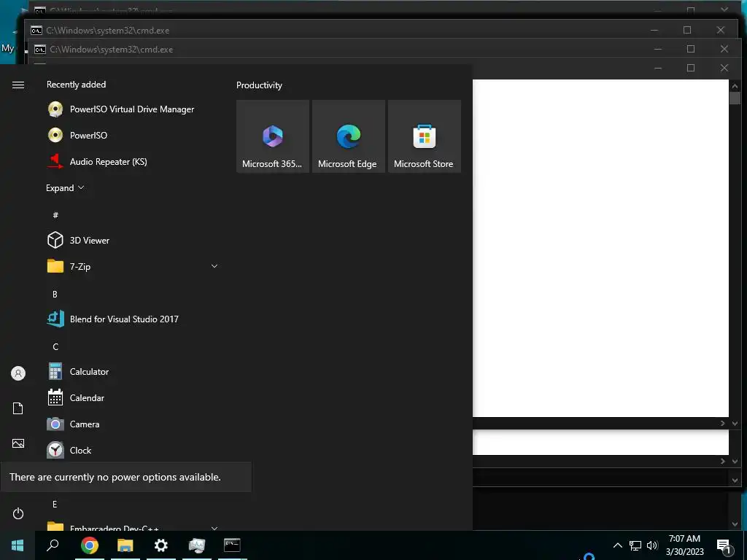
Task: Launch the Microsoft Edge tile
Action: 348,136
